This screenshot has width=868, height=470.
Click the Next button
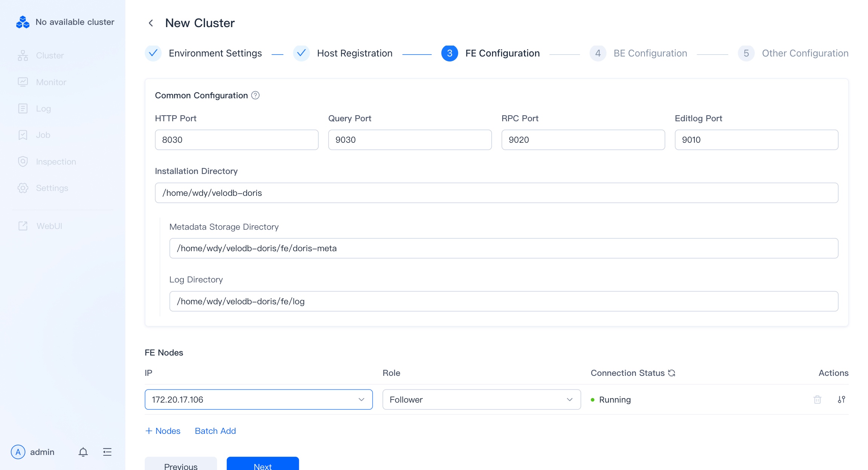(x=263, y=464)
